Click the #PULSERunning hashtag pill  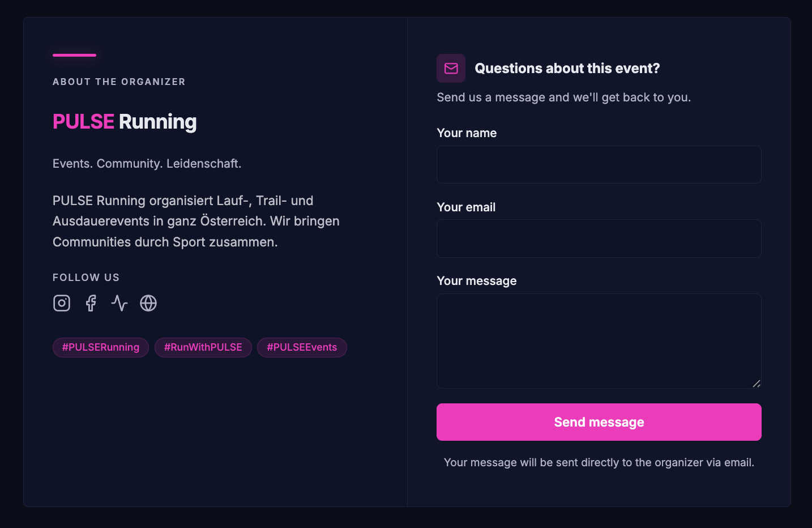(x=101, y=347)
